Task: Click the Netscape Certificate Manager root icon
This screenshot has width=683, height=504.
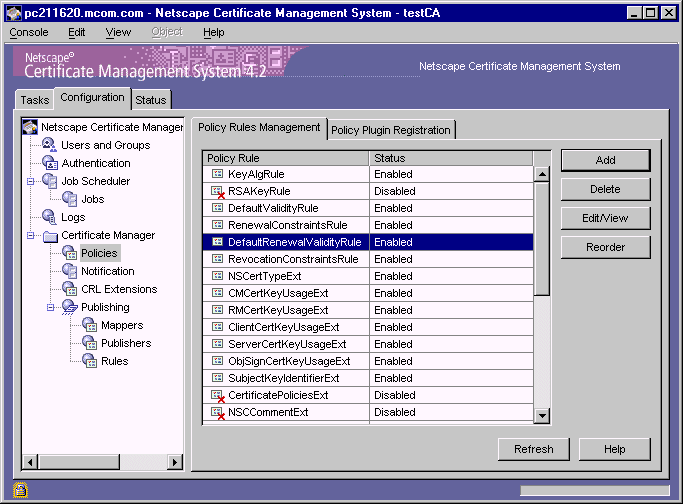Action: click(x=30, y=127)
